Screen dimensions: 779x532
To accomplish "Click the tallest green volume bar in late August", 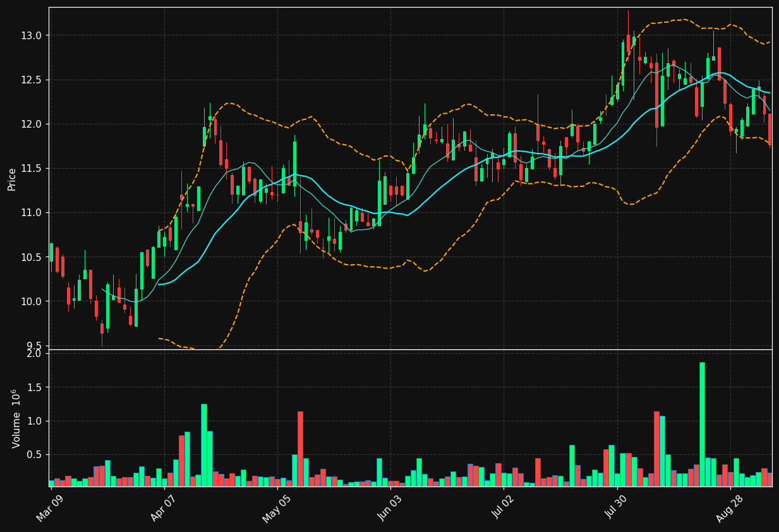I will coord(702,424).
